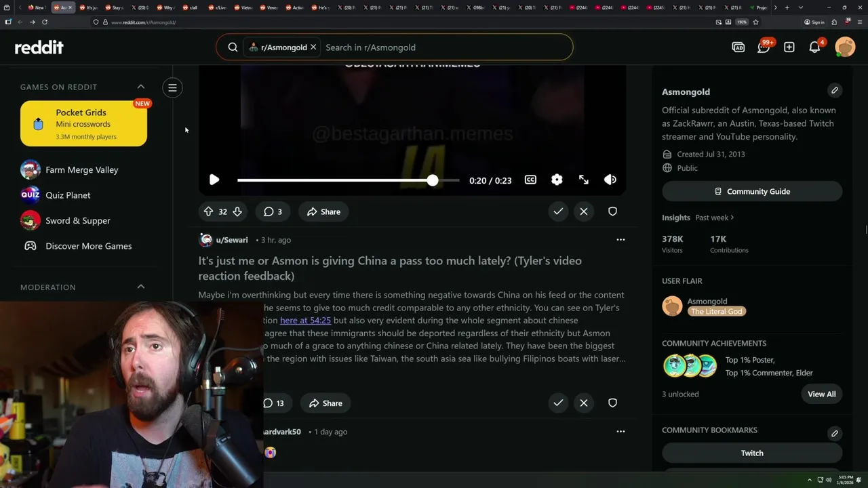The width and height of the screenshot is (868, 488).
Task: Follow the 'here at 54:25' link
Action: (305, 320)
